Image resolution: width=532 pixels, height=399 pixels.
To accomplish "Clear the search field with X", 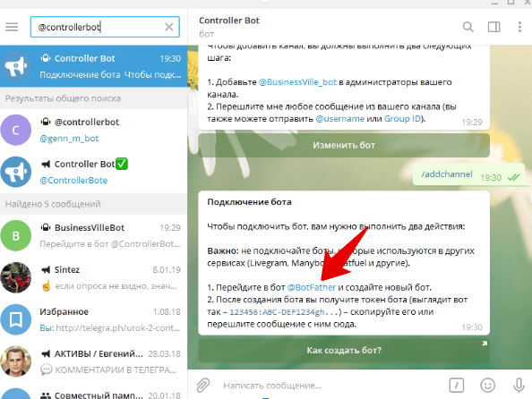I will coord(169,27).
